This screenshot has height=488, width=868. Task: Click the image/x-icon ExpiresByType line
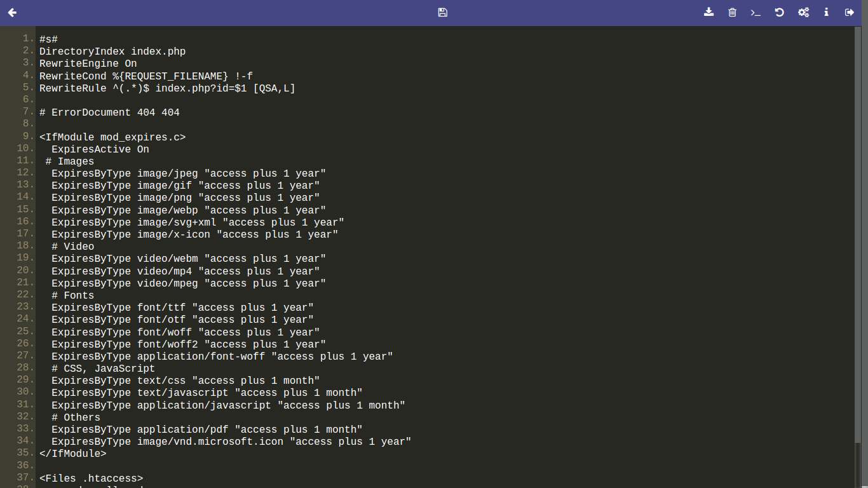[x=195, y=234]
